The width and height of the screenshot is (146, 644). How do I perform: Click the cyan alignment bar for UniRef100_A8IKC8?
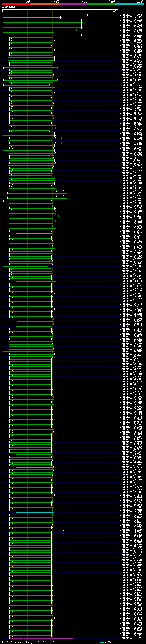45,15
